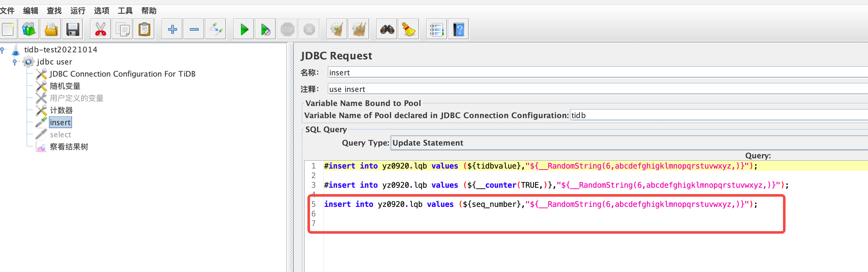
Task: Clear all results with double broom icon
Action: pyautogui.click(x=359, y=29)
